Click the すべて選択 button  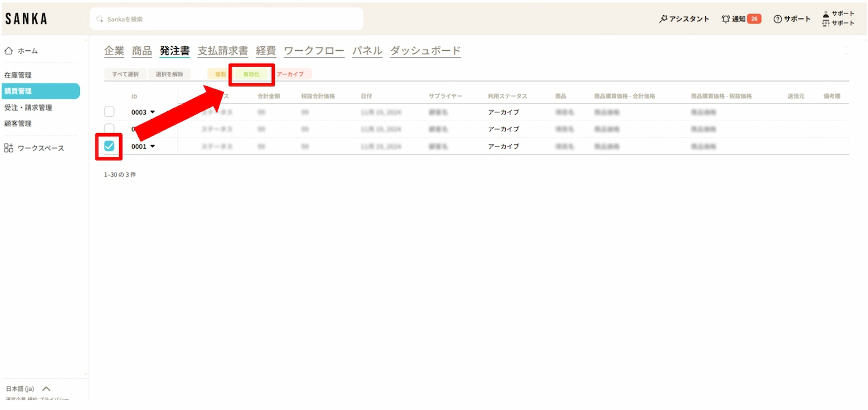point(126,74)
